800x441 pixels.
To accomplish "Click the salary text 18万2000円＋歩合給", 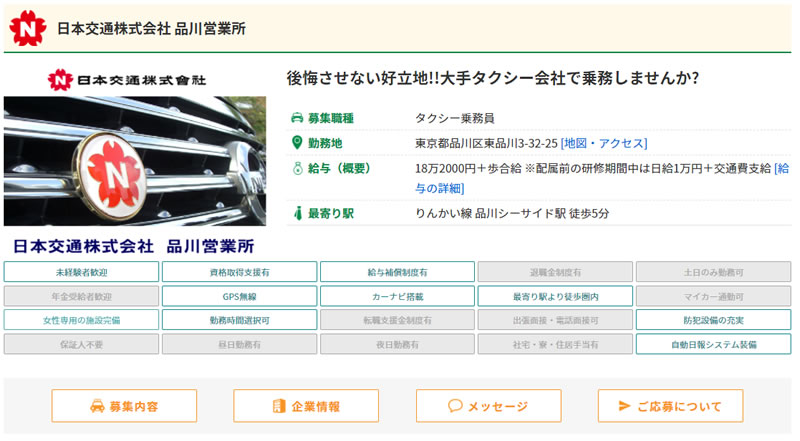I will 468,168.
